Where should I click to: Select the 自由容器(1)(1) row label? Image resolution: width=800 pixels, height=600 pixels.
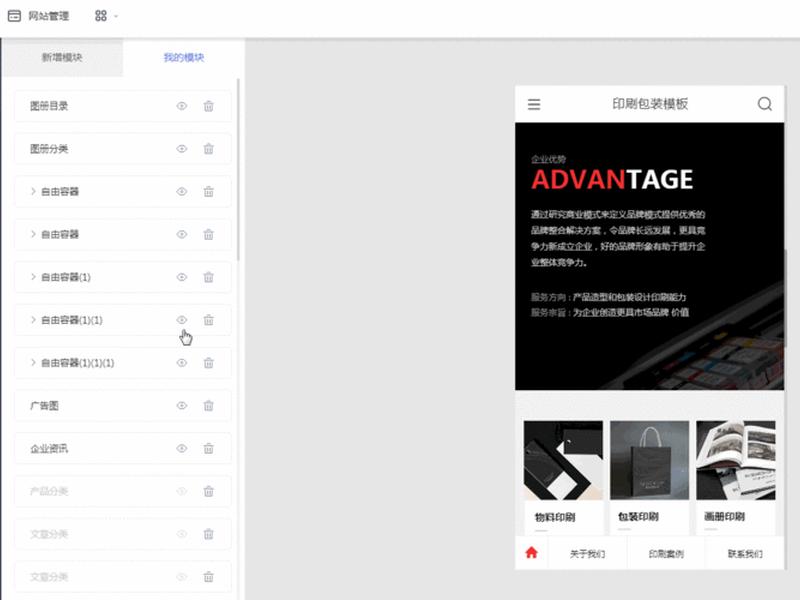[72, 320]
